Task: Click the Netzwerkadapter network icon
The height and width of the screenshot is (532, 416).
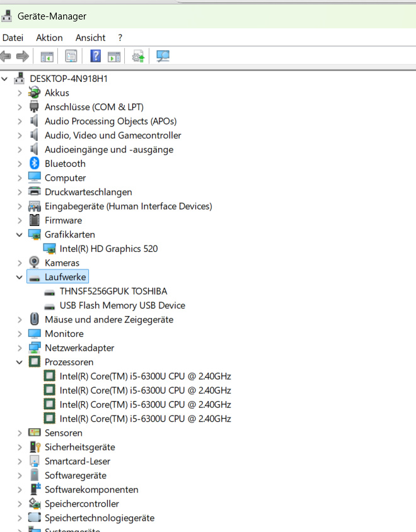Action: (34, 348)
